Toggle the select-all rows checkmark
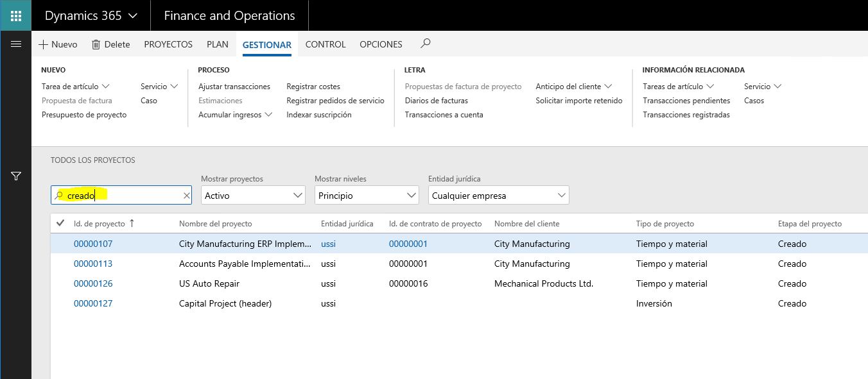 point(60,223)
